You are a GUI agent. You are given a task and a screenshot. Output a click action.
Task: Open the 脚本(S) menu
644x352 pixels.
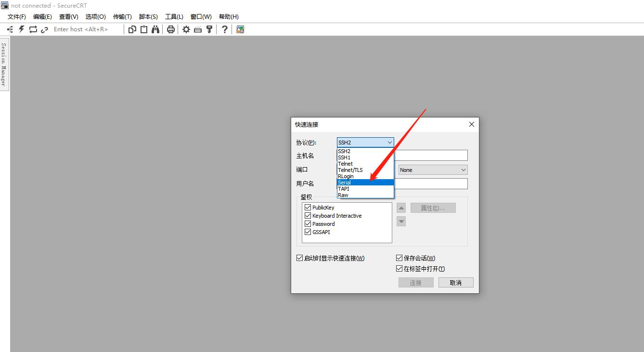pyautogui.click(x=148, y=16)
